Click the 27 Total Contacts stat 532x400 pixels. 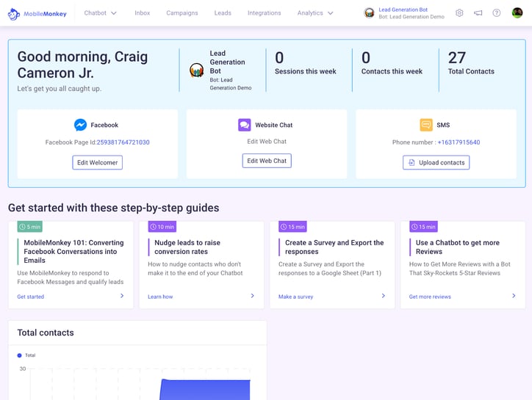pyautogui.click(x=471, y=63)
